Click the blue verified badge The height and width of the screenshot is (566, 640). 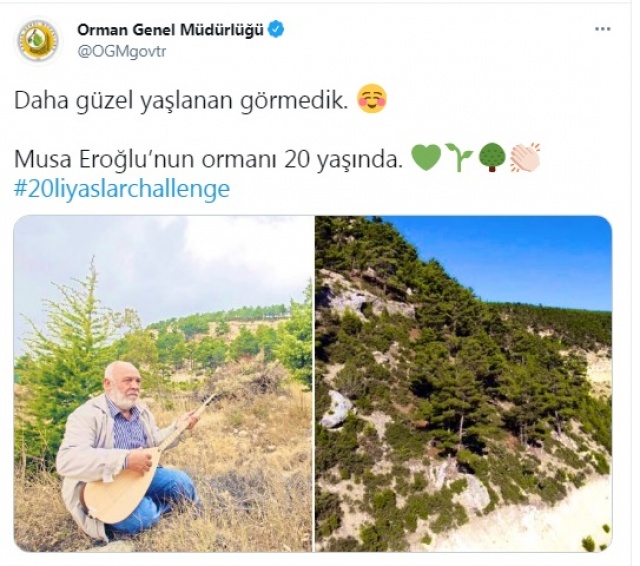pyautogui.click(x=276, y=30)
